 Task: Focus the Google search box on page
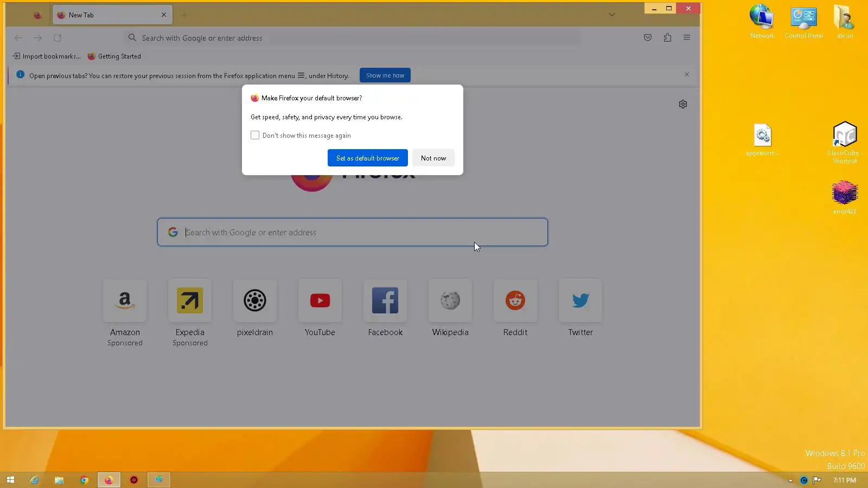click(353, 232)
